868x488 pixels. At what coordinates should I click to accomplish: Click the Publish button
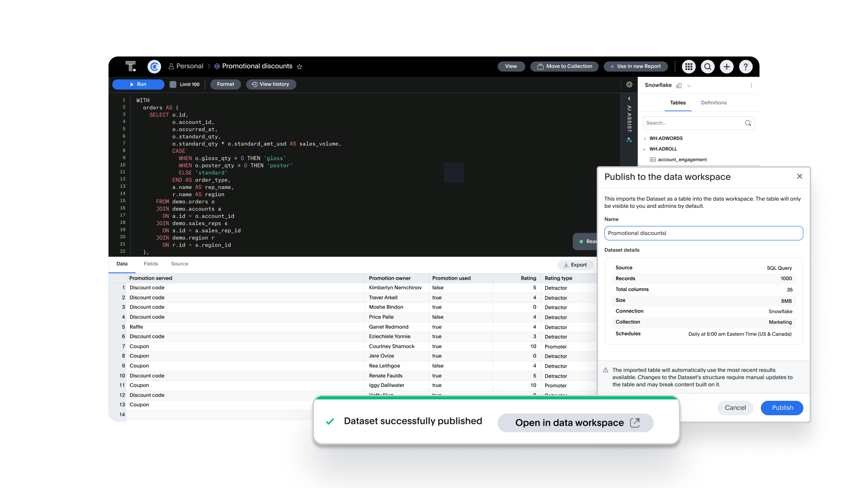click(x=782, y=408)
